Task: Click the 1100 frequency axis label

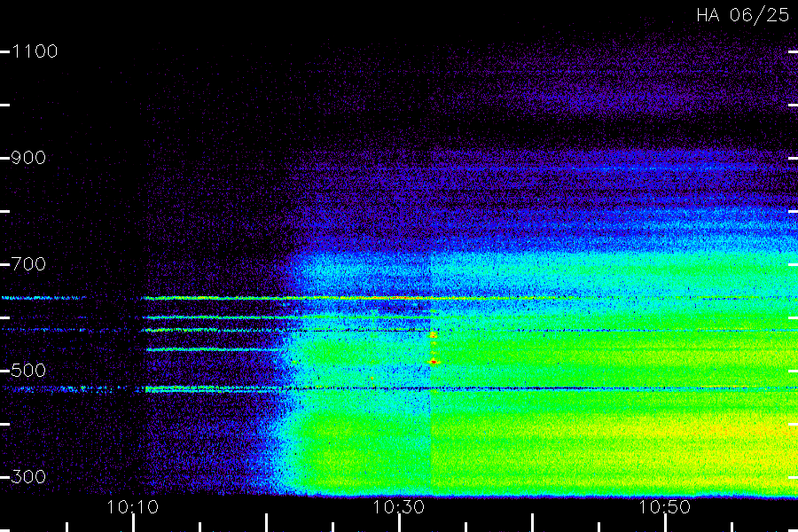Action: tap(35, 51)
